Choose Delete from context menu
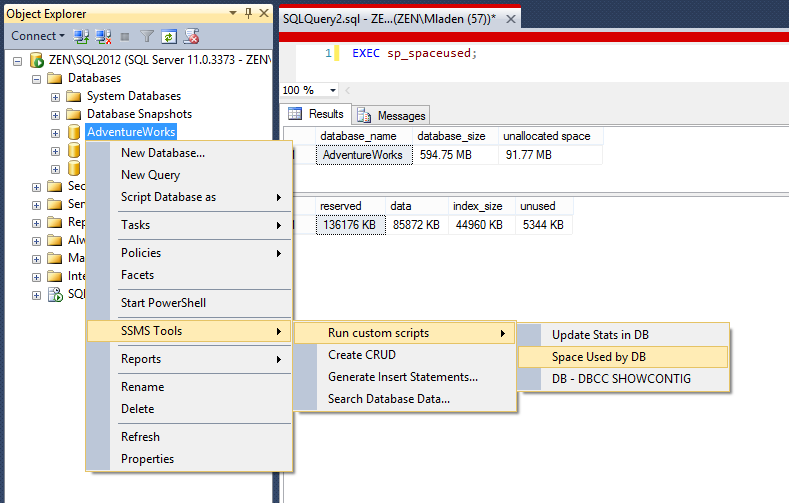The height and width of the screenshot is (503, 789). [x=189, y=409]
